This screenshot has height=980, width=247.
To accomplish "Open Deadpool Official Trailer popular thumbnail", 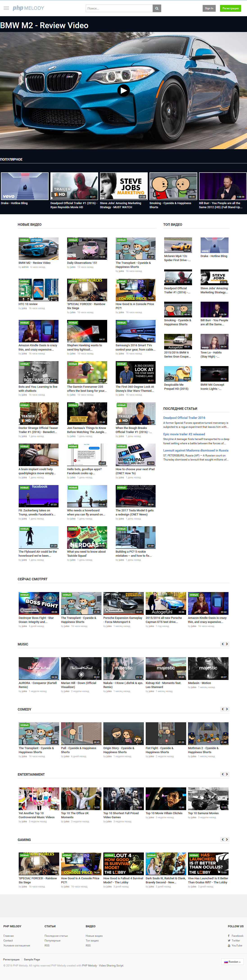I will click(x=74, y=186).
